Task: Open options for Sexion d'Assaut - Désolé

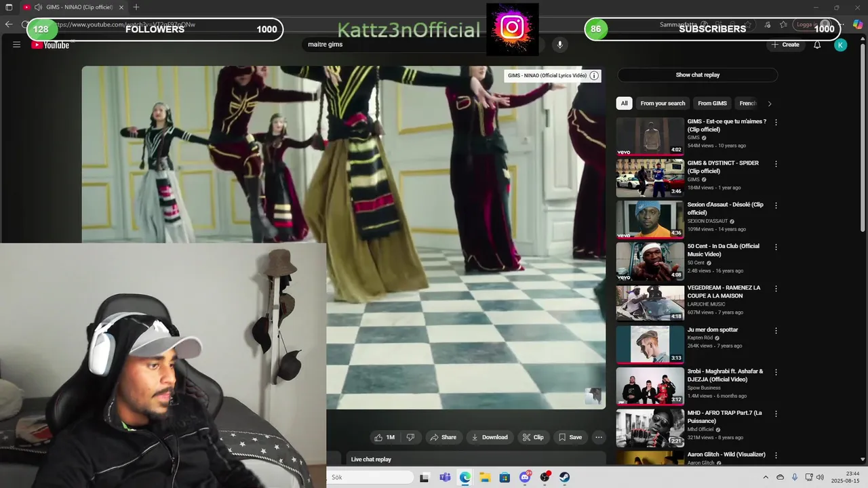Action: tap(776, 205)
